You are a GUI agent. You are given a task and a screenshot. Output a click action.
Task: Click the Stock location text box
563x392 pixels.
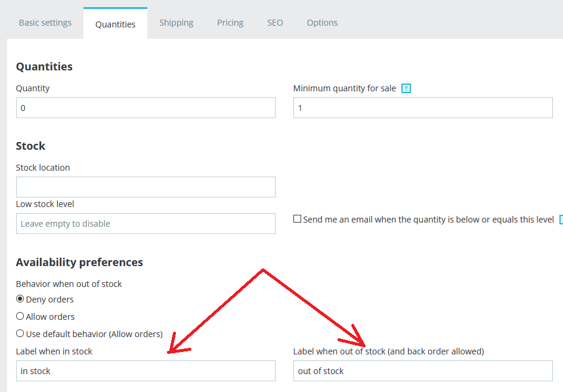click(146, 187)
